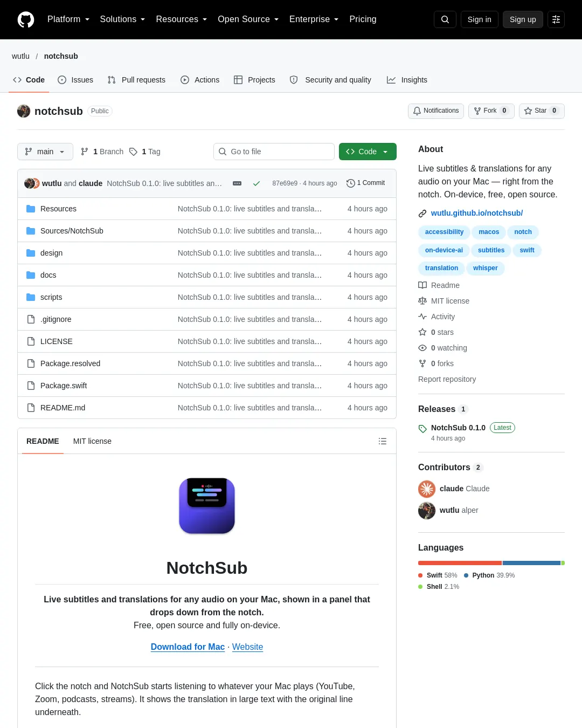Open the Insights tab

click(x=407, y=80)
